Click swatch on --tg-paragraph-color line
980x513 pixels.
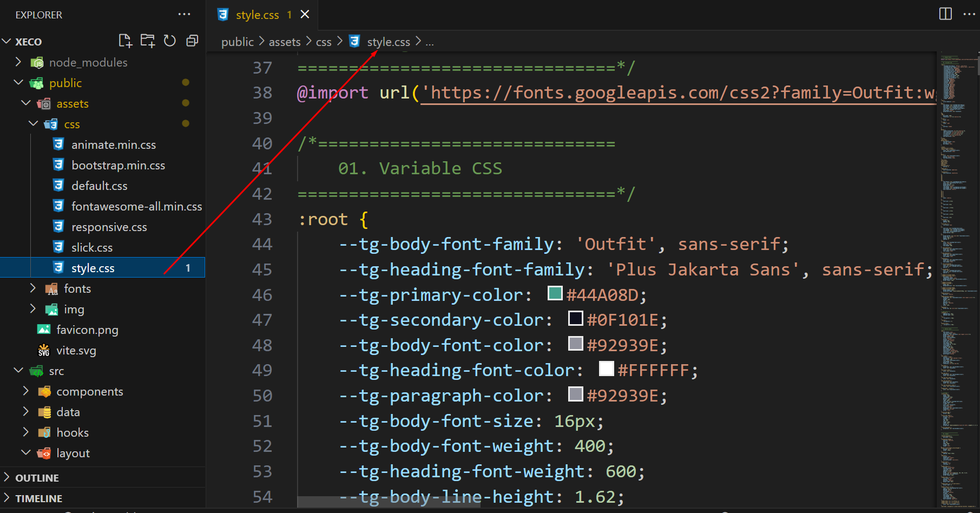576,394
